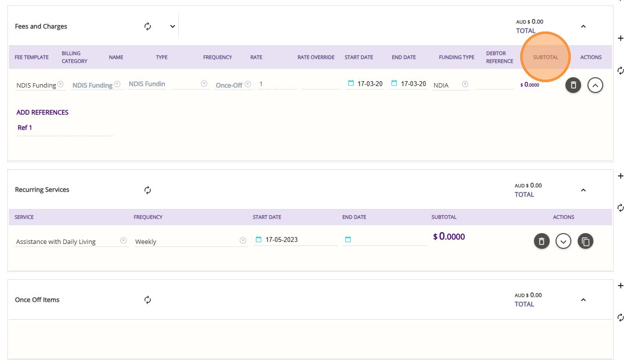Viewport: 644px width, 360px height.
Task: Refresh the Once Off Items section
Action: (x=148, y=300)
